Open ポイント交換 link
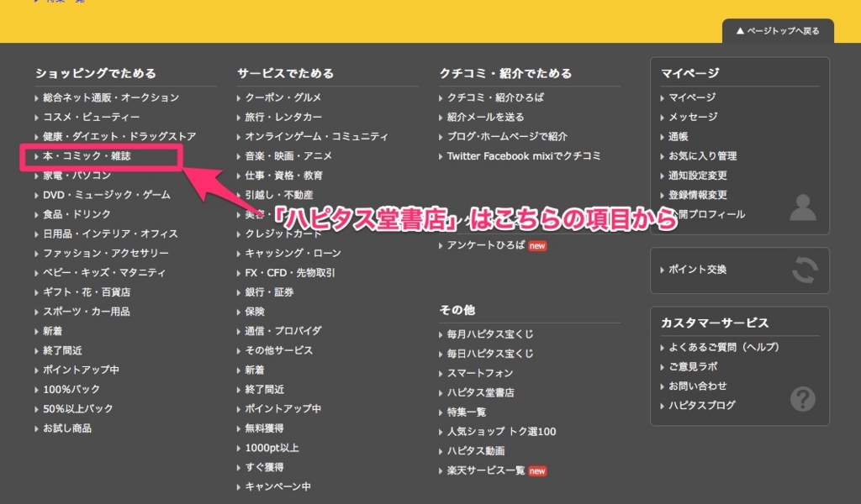This screenshot has height=504, width=861. pyautogui.click(x=697, y=270)
